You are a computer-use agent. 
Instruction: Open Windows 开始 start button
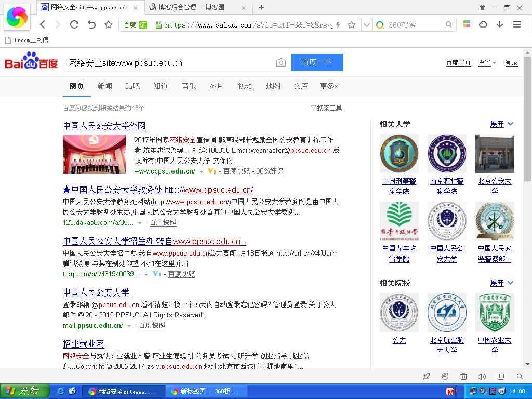25,391
